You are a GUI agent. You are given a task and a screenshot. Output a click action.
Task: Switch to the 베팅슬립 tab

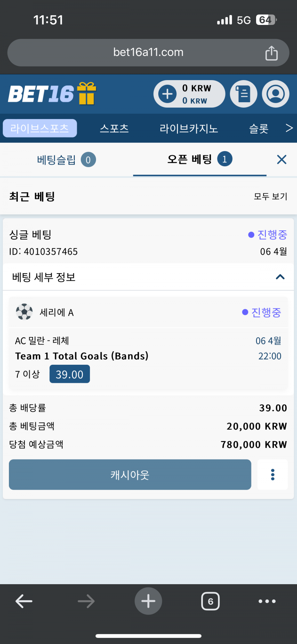[66, 160]
